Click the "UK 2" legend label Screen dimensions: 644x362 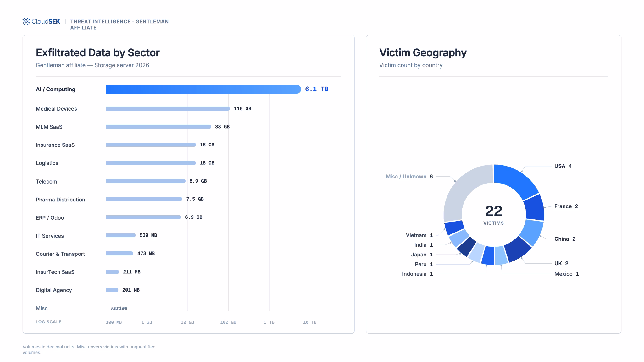(x=561, y=263)
